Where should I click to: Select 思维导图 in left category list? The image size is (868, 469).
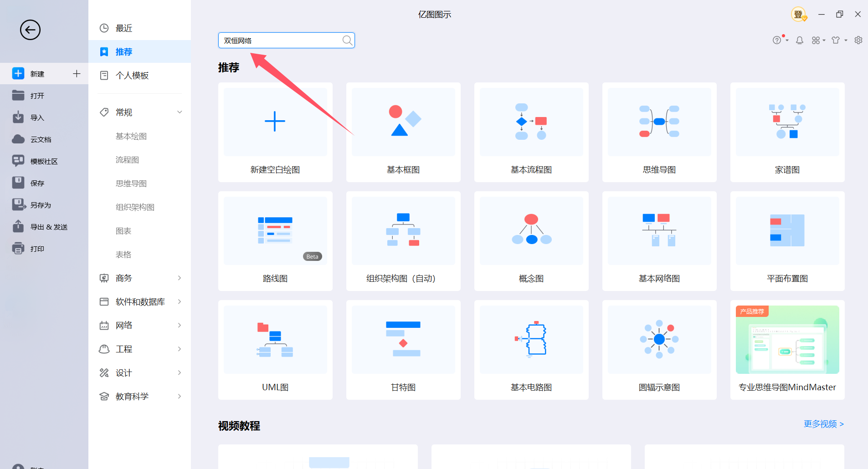(131, 184)
